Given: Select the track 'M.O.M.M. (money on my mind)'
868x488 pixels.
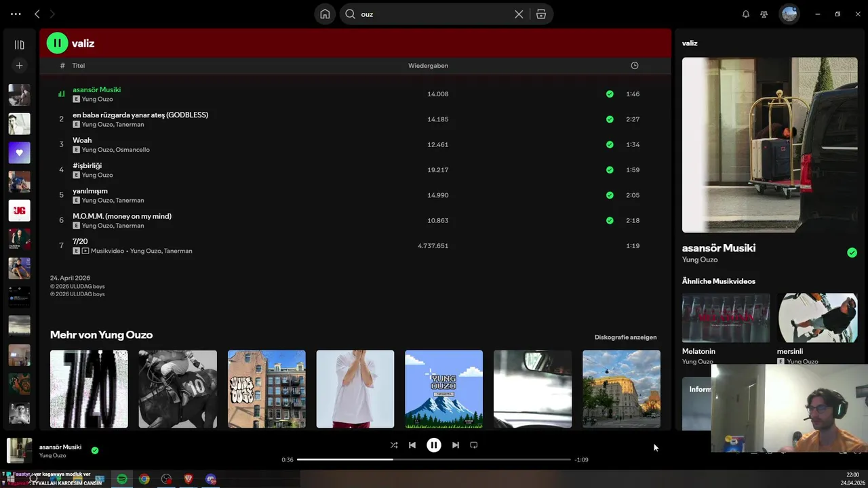Looking at the screenshot, I should point(122,216).
